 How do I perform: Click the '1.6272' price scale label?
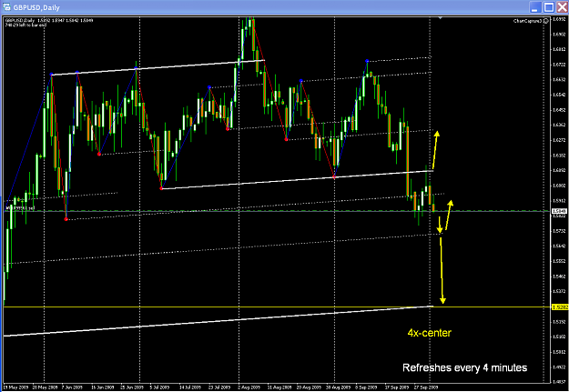click(560, 140)
